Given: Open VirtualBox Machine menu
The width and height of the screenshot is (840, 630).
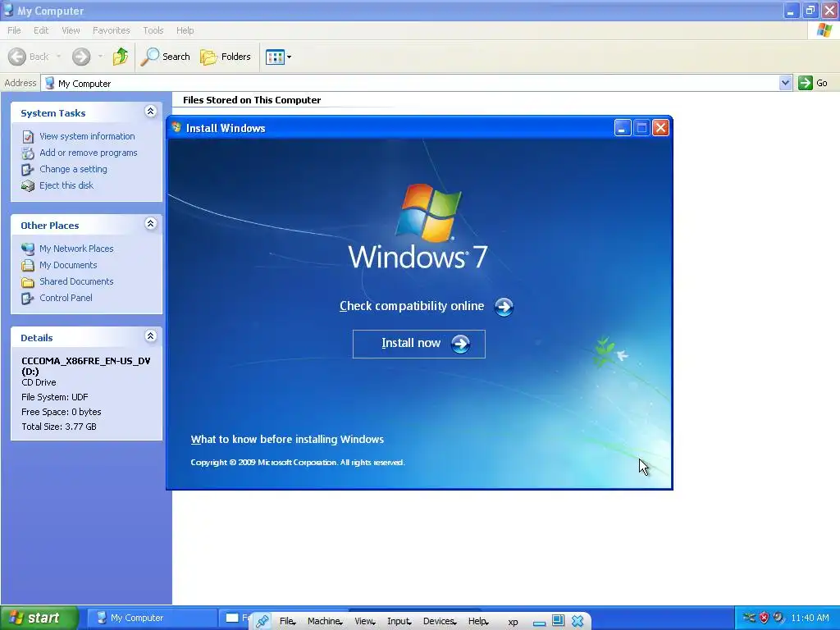Looking at the screenshot, I should (x=325, y=622).
